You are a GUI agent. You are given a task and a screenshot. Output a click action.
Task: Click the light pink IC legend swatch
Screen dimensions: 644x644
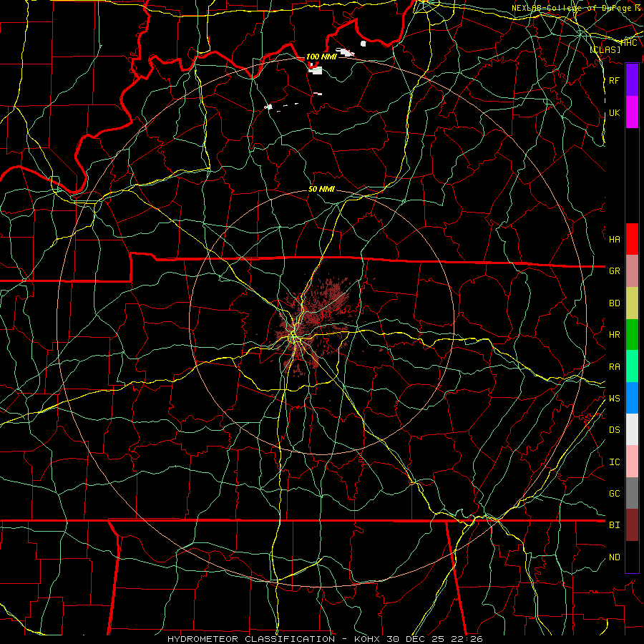pos(632,462)
